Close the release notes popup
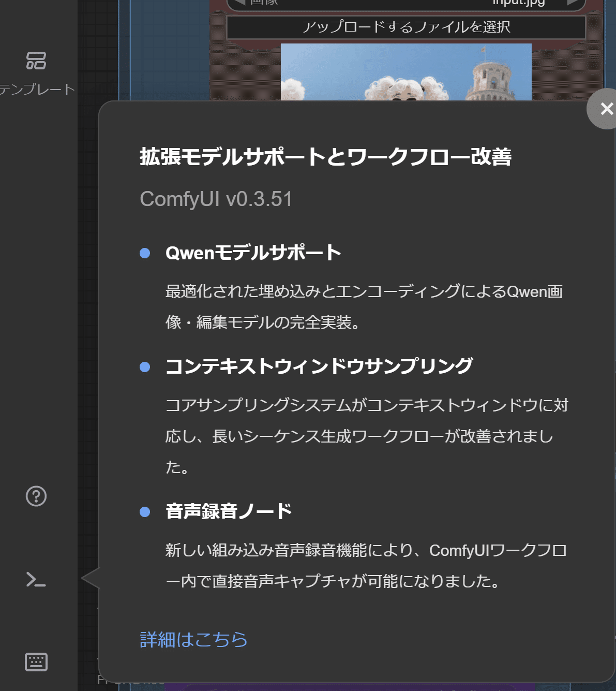The width and height of the screenshot is (616, 691). (606, 109)
